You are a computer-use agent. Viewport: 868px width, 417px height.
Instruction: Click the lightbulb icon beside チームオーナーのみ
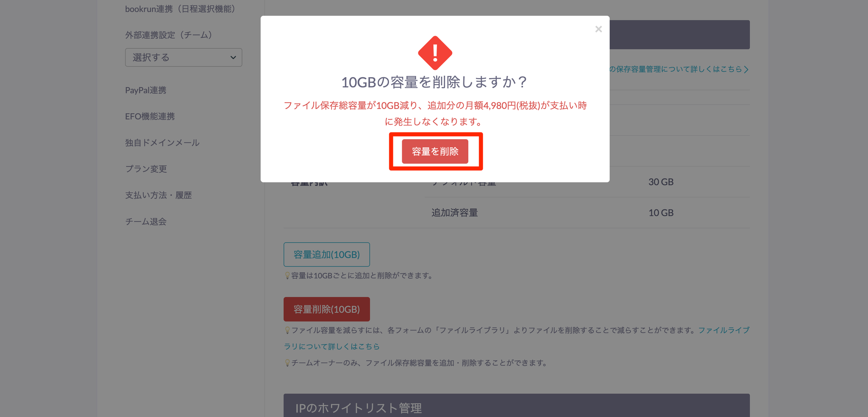click(x=287, y=363)
